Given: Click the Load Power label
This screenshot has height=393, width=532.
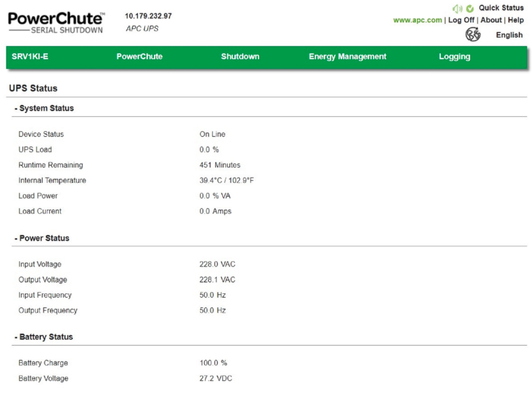Looking at the screenshot, I should point(38,196).
